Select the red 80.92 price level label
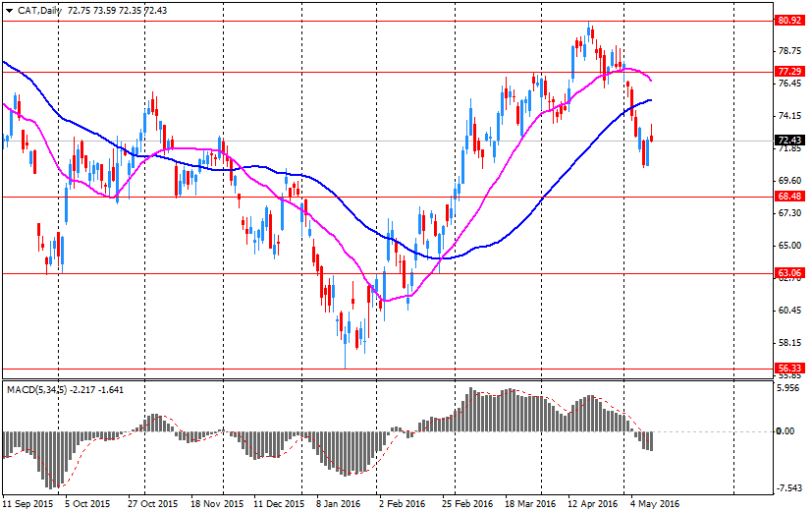 click(789, 21)
